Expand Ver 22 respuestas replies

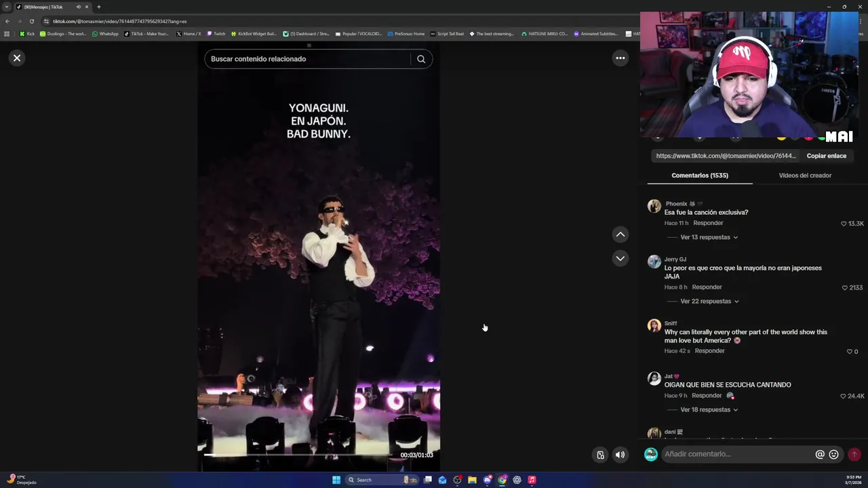pyautogui.click(x=709, y=301)
